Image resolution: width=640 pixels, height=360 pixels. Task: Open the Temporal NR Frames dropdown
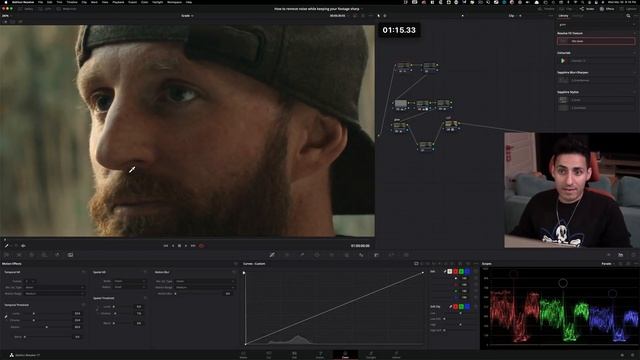pos(31,281)
